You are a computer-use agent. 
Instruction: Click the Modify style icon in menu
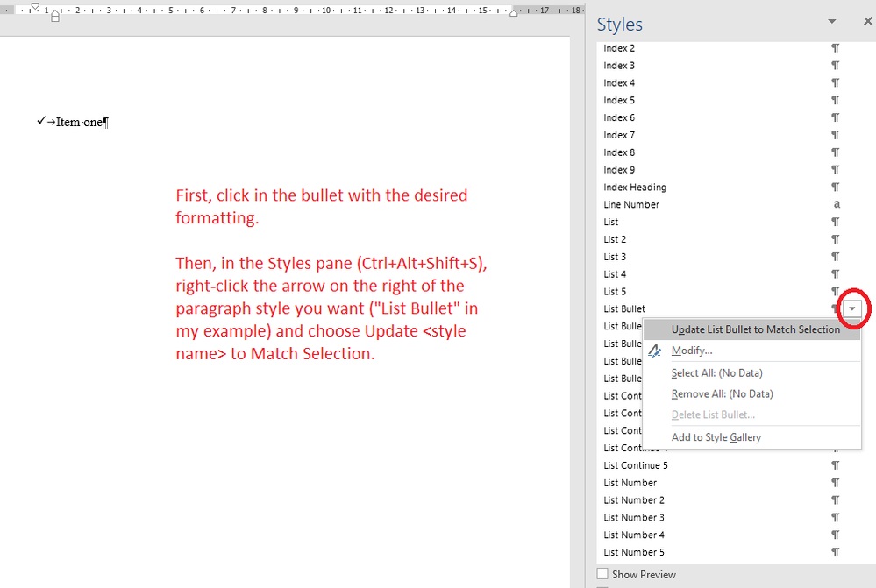coord(655,351)
